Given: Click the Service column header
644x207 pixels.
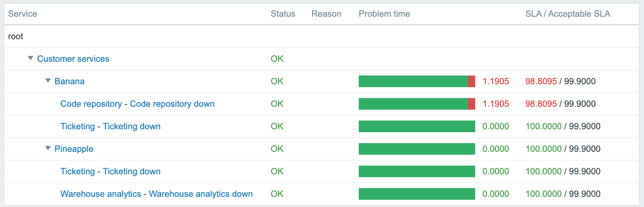Looking at the screenshot, I should click(x=23, y=14).
